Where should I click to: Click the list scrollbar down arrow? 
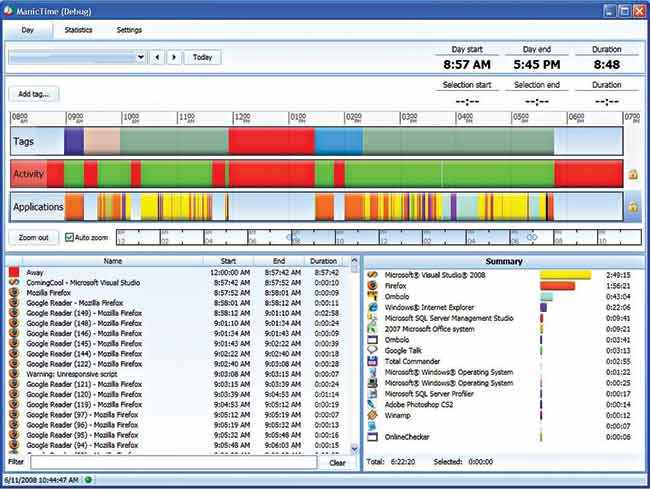354,448
